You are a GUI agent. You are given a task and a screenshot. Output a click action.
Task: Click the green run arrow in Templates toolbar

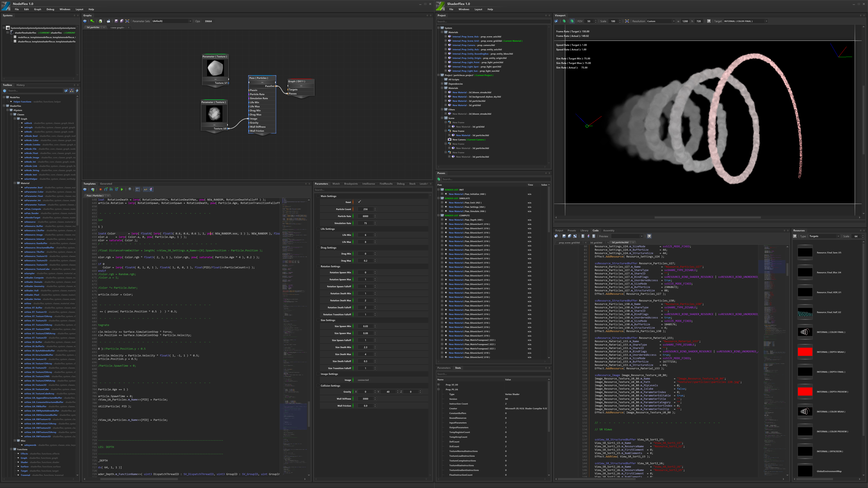point(122,189)
